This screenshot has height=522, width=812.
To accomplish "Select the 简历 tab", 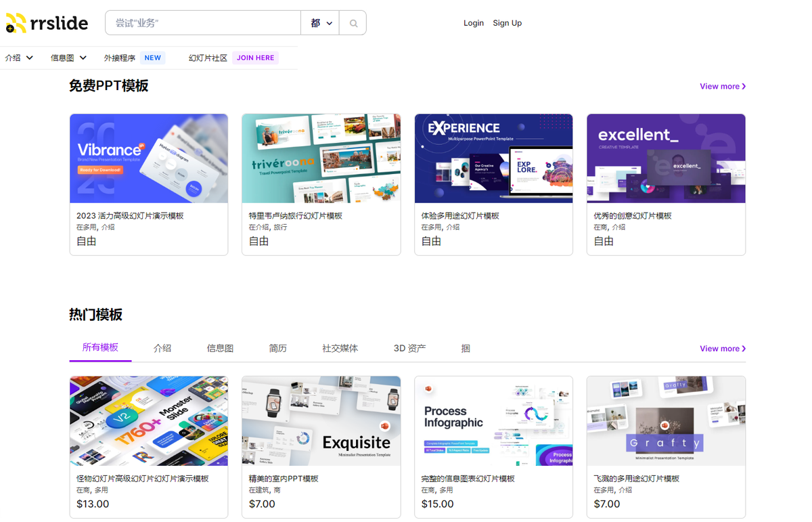I will pos(278,349).
